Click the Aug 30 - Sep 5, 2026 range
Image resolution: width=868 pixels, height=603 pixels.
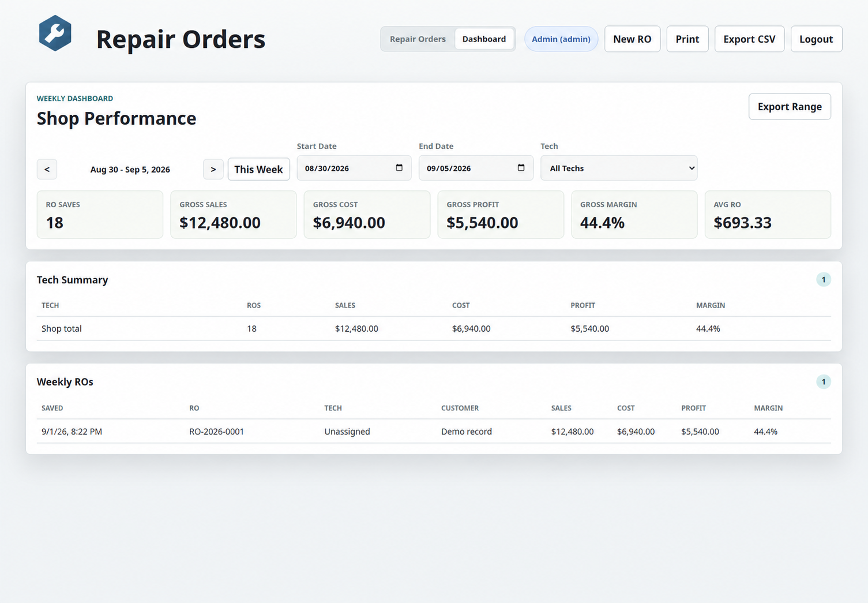tap(130, 169)
